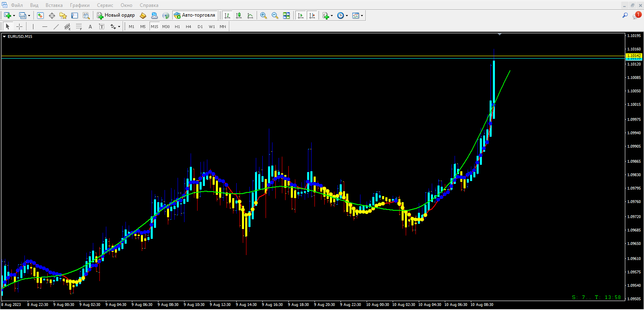
Task: Expand the chart templates dropdown
Action: click(x=362, y=16)
